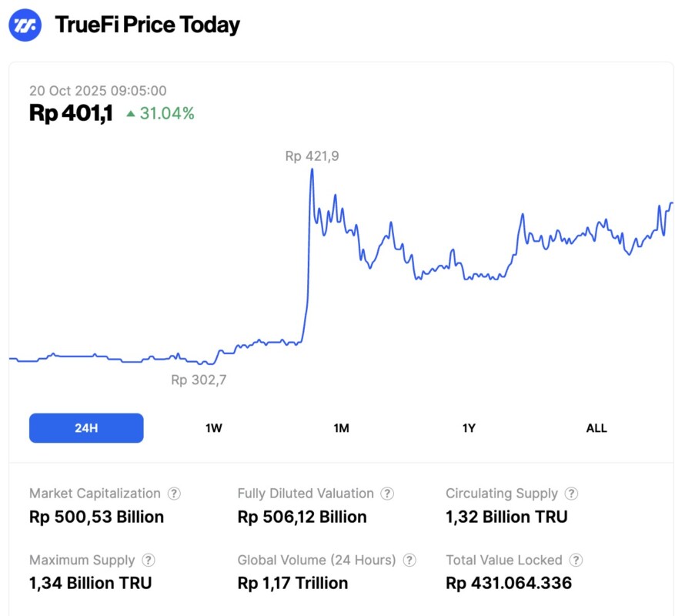Open Global Volume (24 Hours) help icon
This screenshot has width=675, height=616.
409,561
